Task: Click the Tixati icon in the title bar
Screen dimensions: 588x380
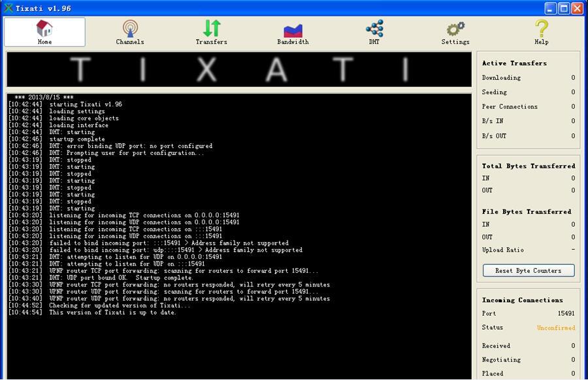Action: pyautogui.click(x=8, y=9)
